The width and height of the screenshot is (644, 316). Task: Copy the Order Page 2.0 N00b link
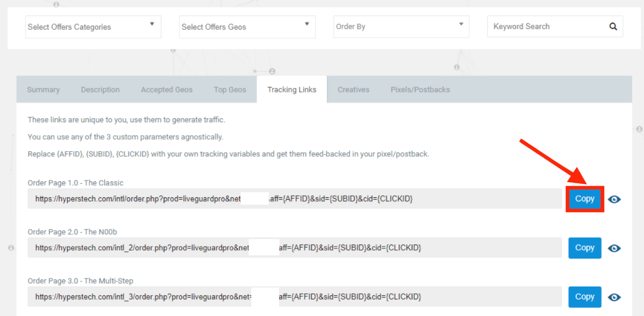(x=585, y=248)
